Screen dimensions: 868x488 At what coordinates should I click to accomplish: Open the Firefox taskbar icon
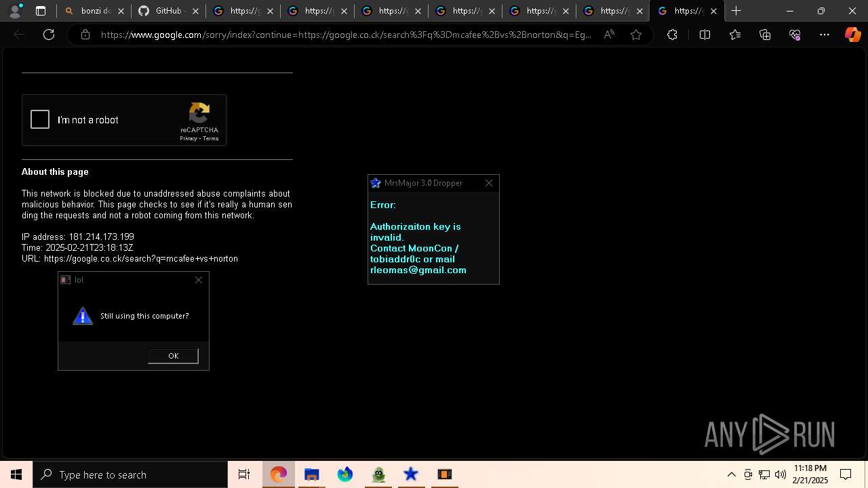tap(344, 474)
